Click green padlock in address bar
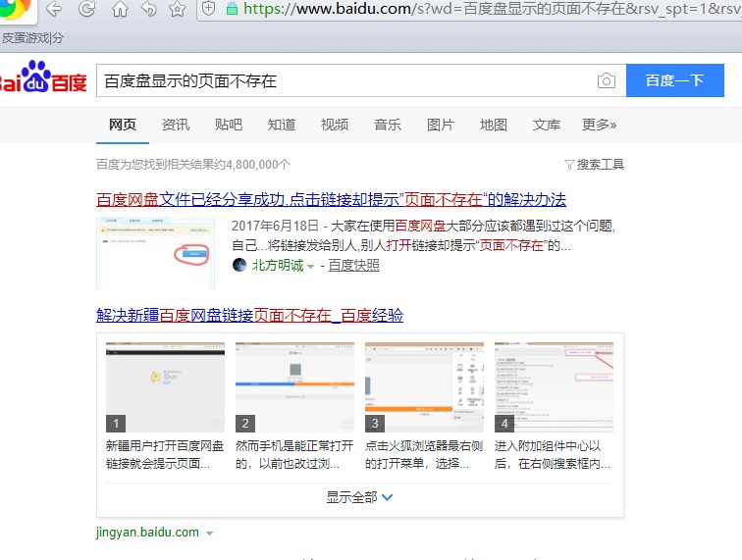The height and width of the screenshot is (560, 742). [x=232, y=9]
